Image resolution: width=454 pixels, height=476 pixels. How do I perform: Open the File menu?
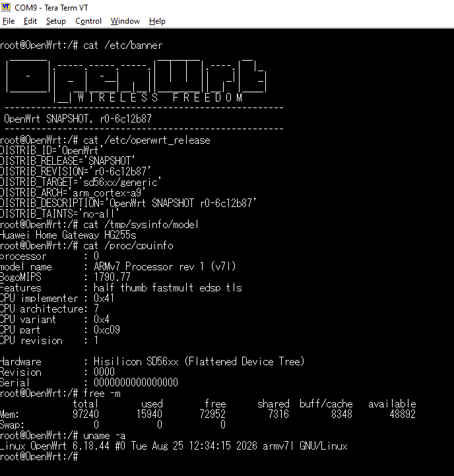coord(9,21)
